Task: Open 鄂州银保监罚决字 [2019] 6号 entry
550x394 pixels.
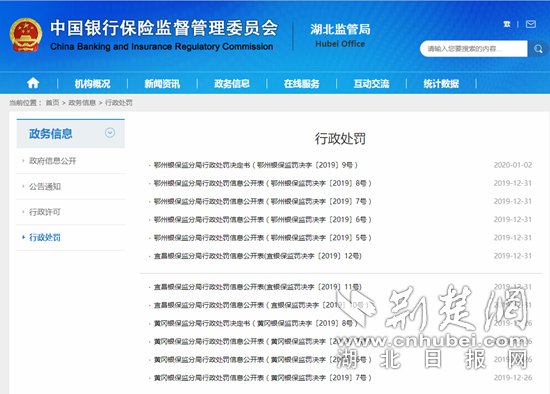Action: coord(262,220)
